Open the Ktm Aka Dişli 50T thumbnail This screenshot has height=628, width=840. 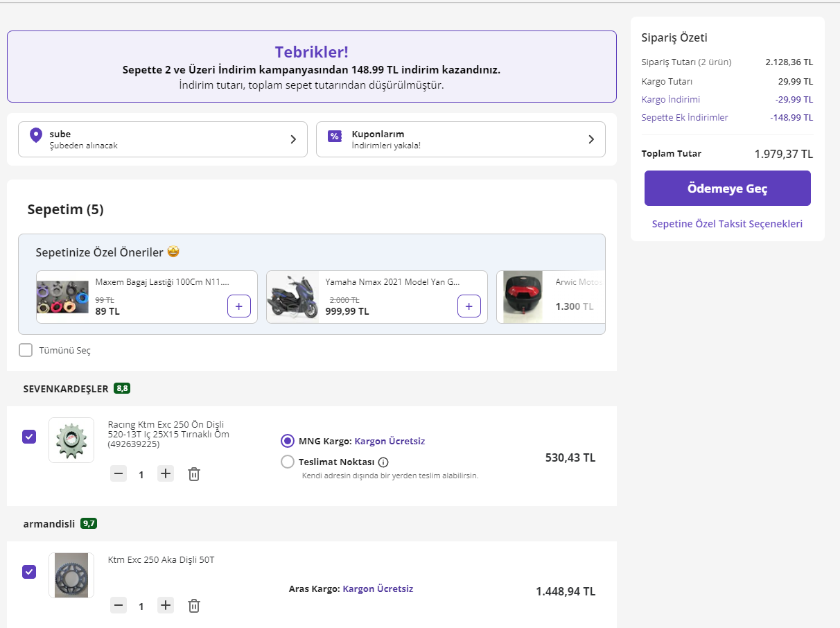point(71,575)
